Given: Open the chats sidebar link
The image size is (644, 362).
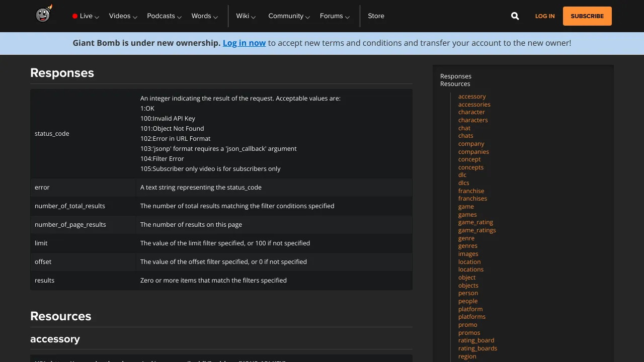Looking at the screenshot, I should (466, 136).
